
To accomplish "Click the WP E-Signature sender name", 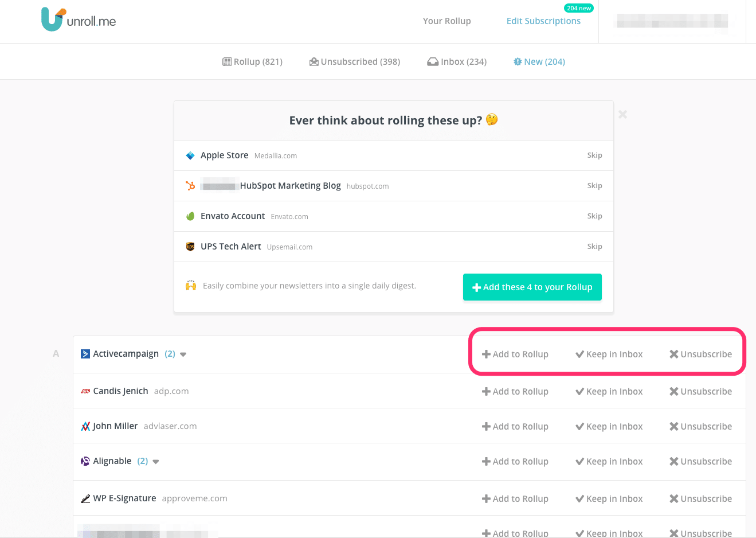I will tap(124, 498).
